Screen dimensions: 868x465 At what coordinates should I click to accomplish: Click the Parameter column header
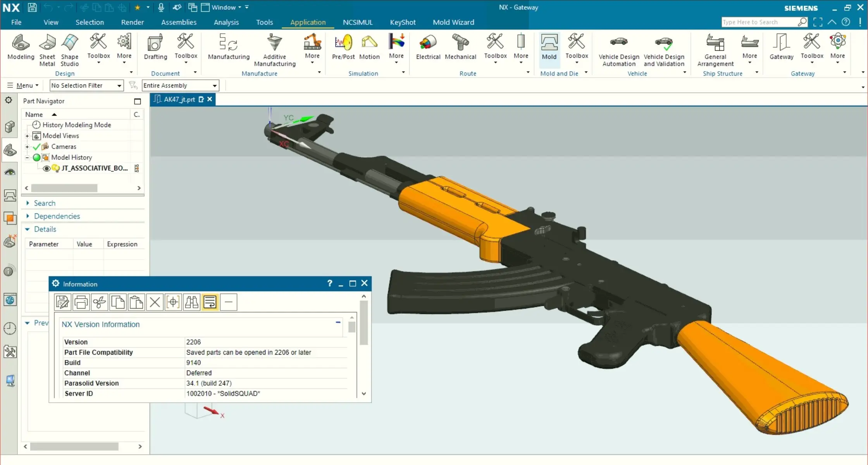tap(49, 244)
